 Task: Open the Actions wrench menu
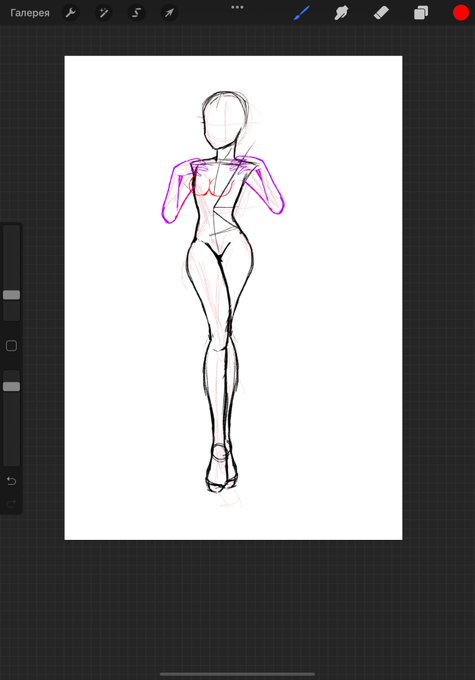coord(70,13)
